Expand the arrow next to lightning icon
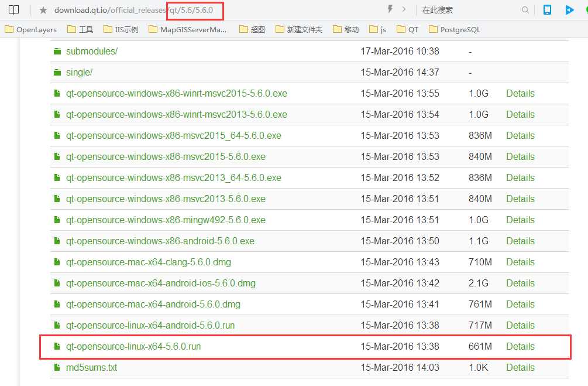 pos(404,9)
